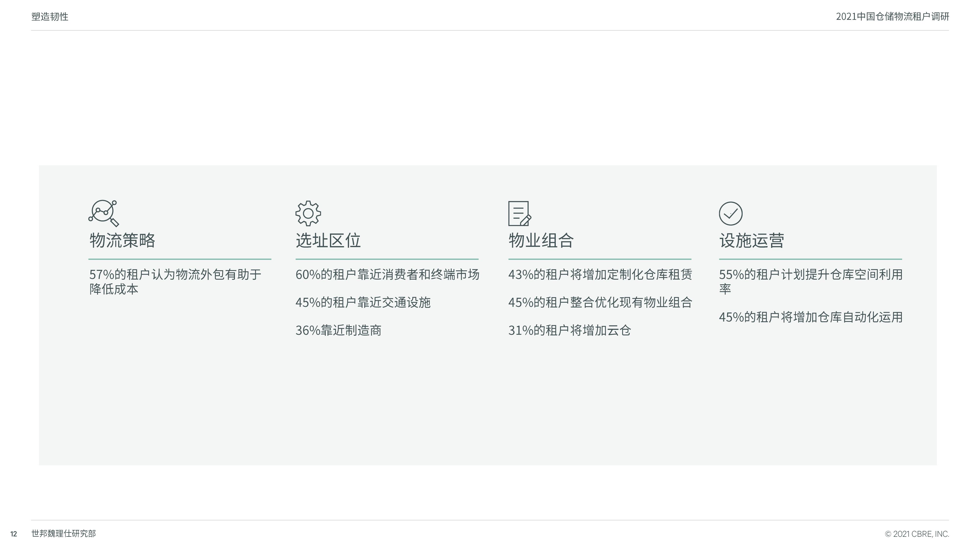Select the heading 物流策略
The height and width of the screenshot is (551, 980).
coord(122,240)
